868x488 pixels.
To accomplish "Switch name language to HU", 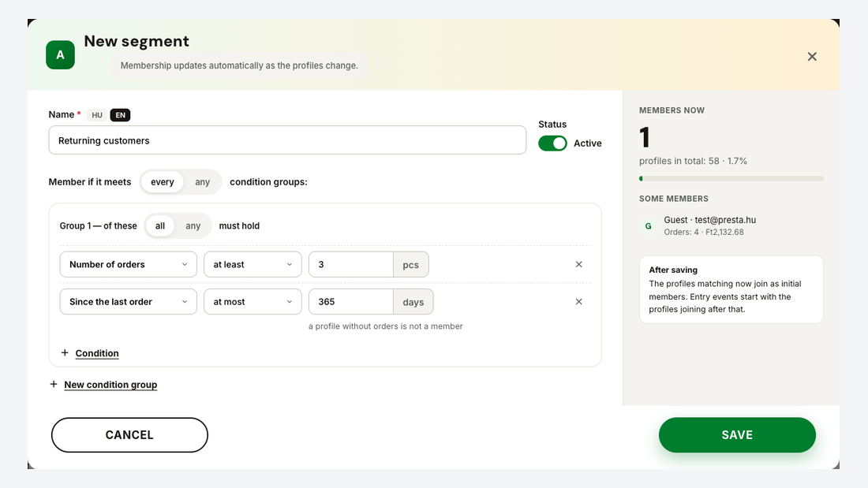I will click(97, 115).
